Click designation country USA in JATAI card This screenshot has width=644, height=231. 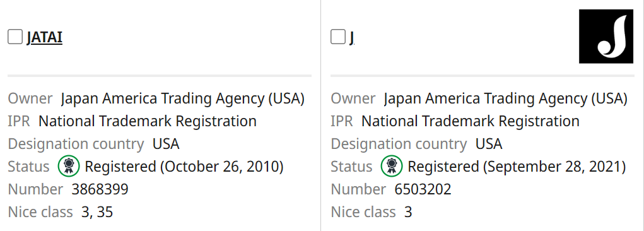[166, 145]
